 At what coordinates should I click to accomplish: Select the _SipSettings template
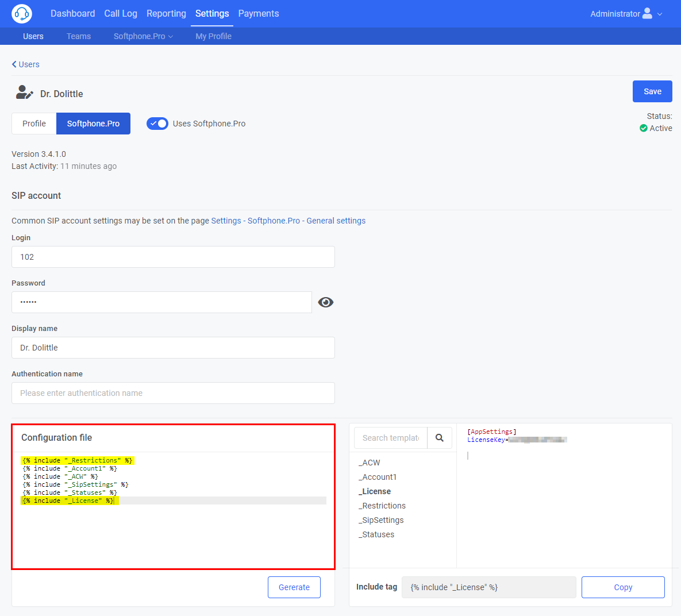click(x=381, y=521)
